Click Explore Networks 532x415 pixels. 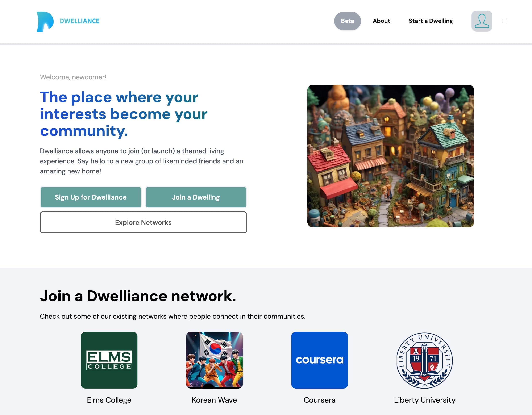[x=143, y=222]
